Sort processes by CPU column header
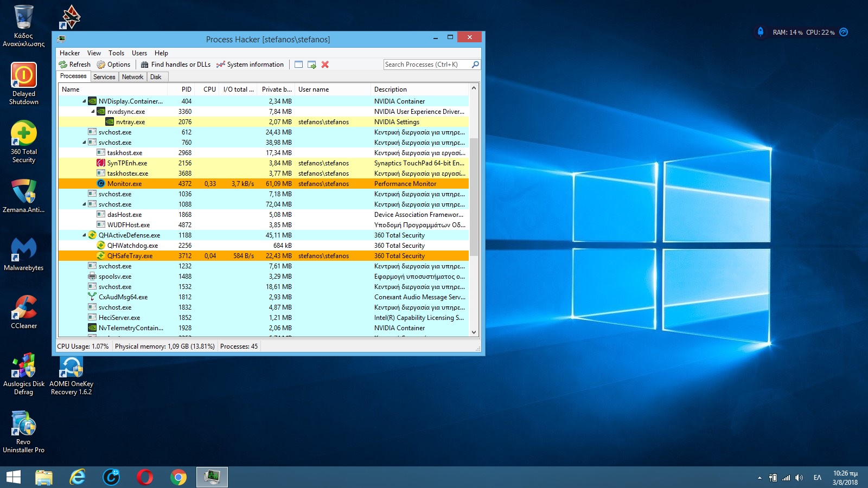This screenshot has width=868, height=488. coord(209,89)
